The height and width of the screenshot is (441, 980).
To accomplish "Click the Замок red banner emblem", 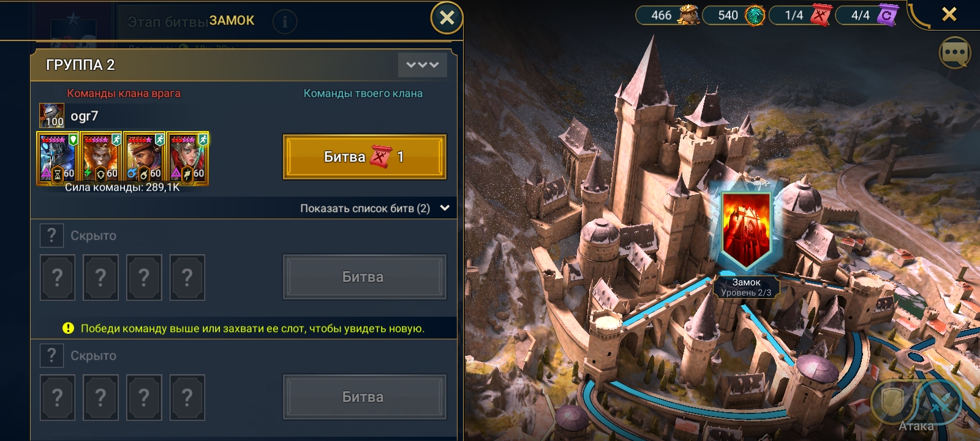I will [746, 229].
